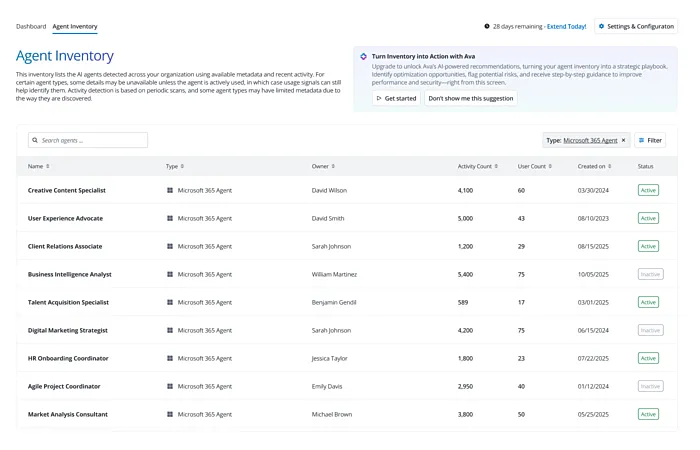The height and width of the screenshot is (450, 700).
Task: Select the Agent Inventory tab
Action: pos(75,26)
